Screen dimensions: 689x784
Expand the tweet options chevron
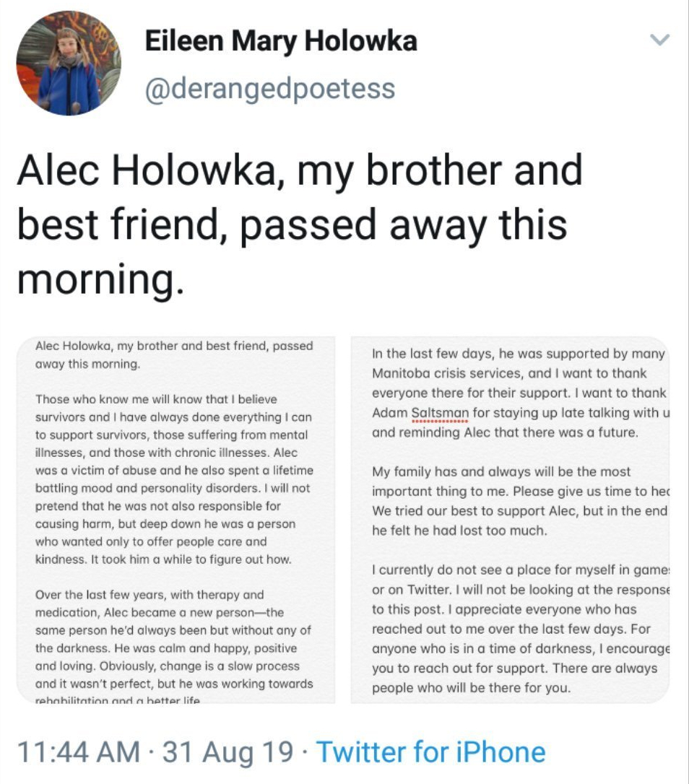point(659,39)
